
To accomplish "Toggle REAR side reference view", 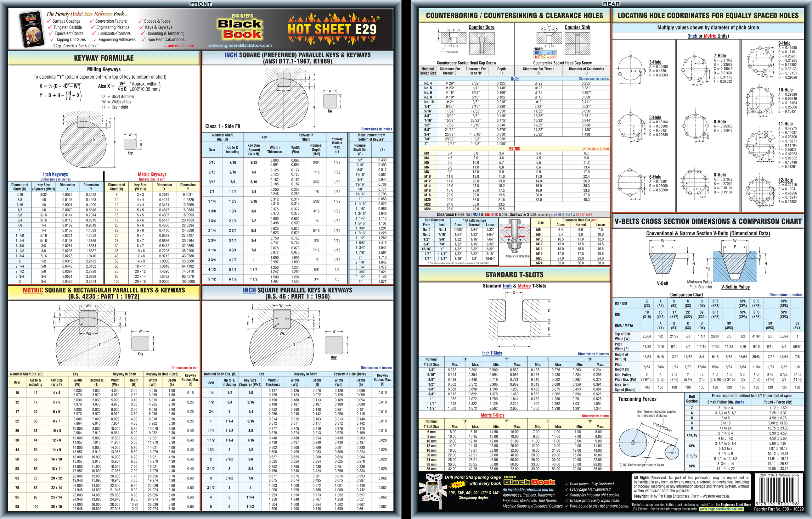I will (x=604, y=3).
